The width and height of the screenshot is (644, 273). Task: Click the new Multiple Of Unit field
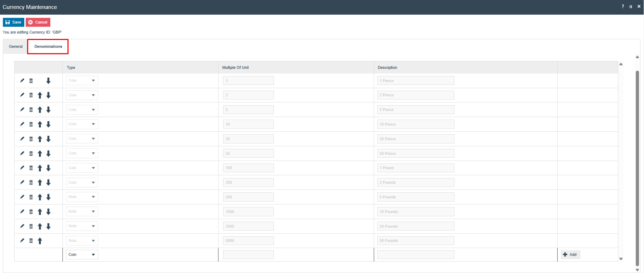(248, 254)
